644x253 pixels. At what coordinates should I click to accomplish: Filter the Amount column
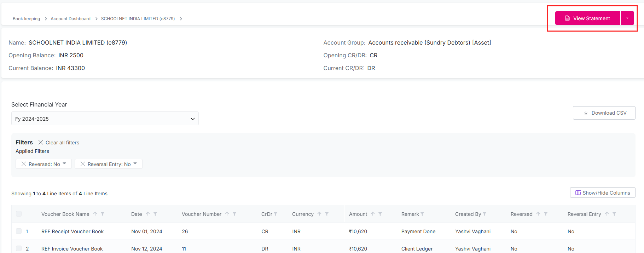380,214
